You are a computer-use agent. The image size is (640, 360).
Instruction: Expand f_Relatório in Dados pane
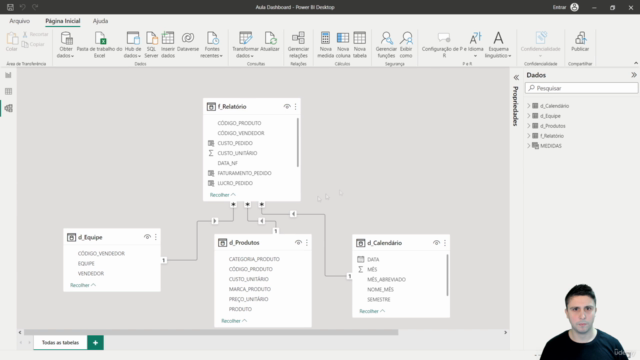point(529,136)
